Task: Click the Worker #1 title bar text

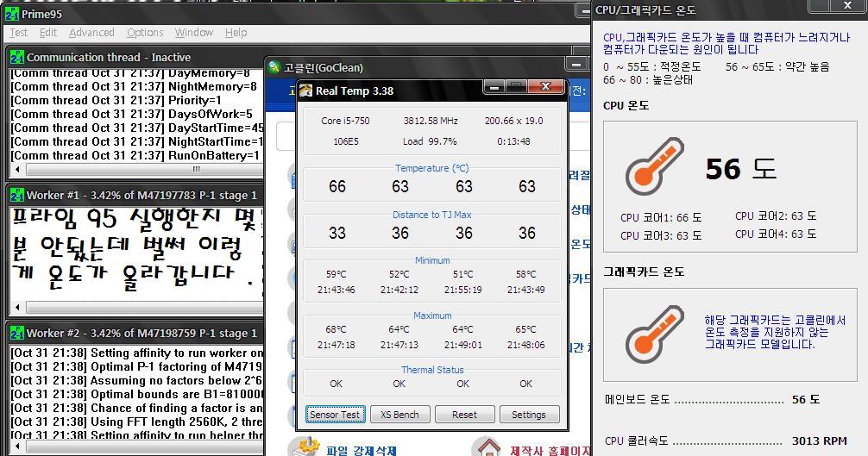Action: click(x=142, y=195)
